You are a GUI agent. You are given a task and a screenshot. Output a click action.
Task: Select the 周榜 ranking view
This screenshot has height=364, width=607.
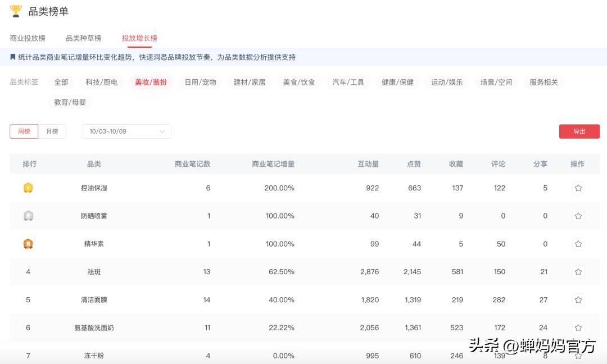click(x=24, y=131)
